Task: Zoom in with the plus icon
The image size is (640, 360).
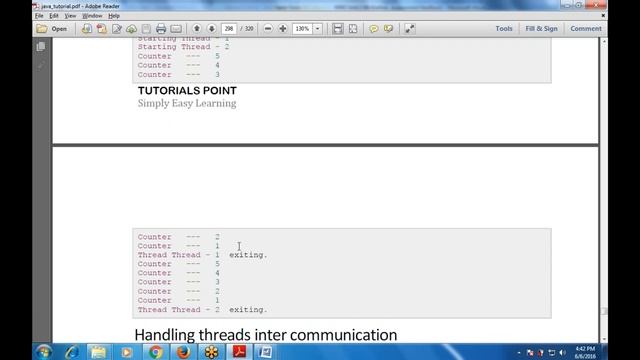Action: pos(283,29)
